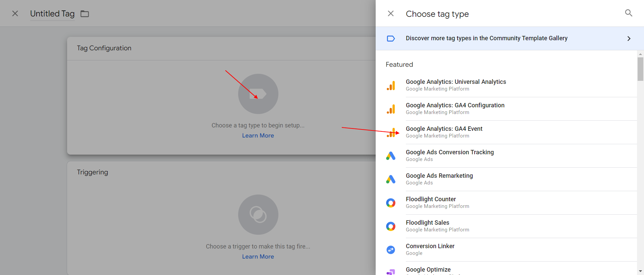Click the Conversion Linker icon

(x=391, y=250)
